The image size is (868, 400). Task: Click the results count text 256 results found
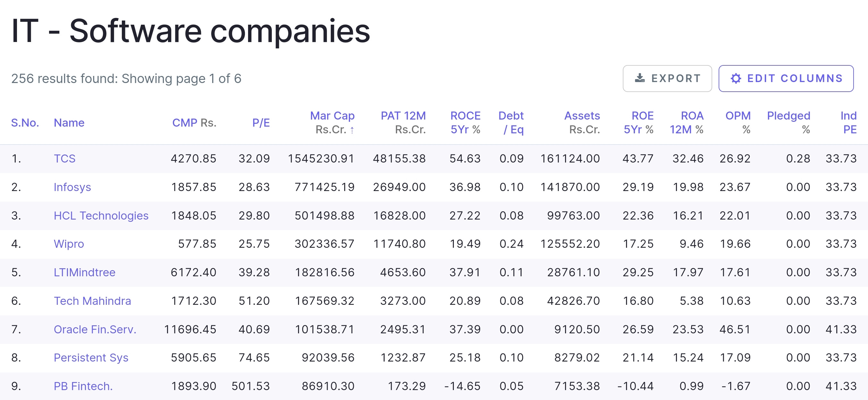(64, 79)
